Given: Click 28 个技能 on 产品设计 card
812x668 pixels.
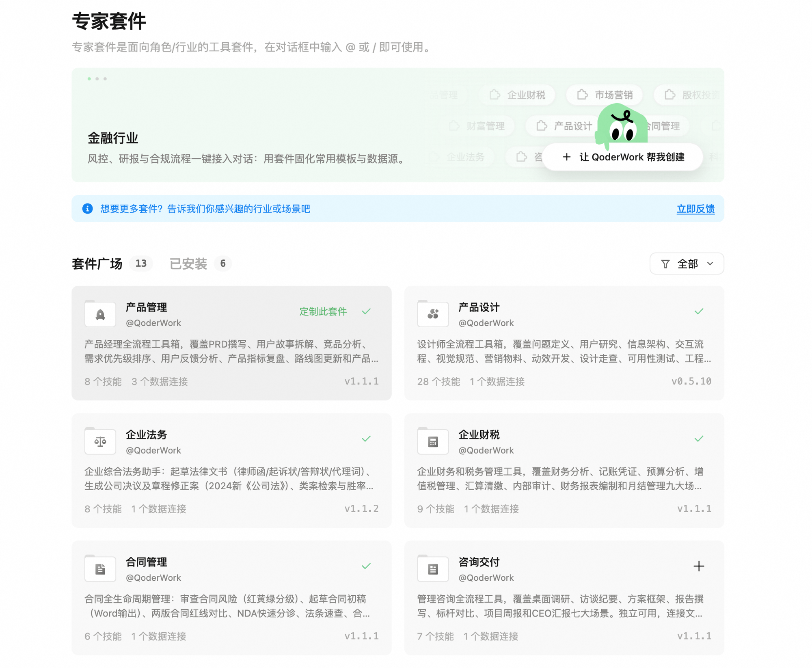Looking at the screenshot, I should coord(438,381).
